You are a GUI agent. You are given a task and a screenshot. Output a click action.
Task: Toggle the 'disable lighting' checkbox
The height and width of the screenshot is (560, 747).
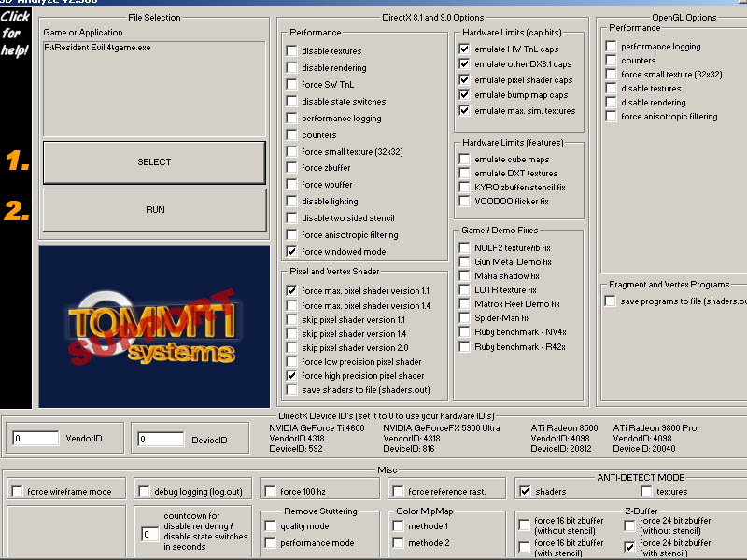292,201
